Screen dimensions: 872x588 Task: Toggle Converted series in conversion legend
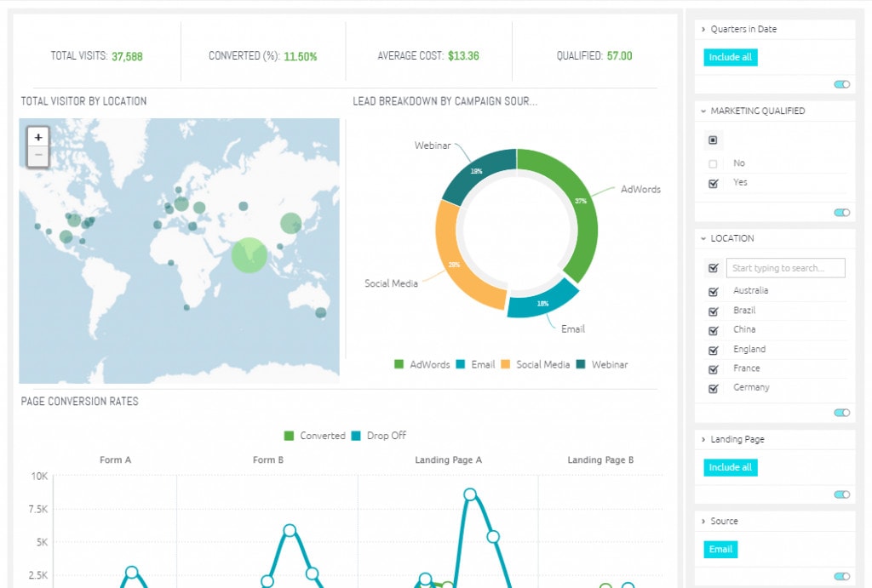click(315, 436)
